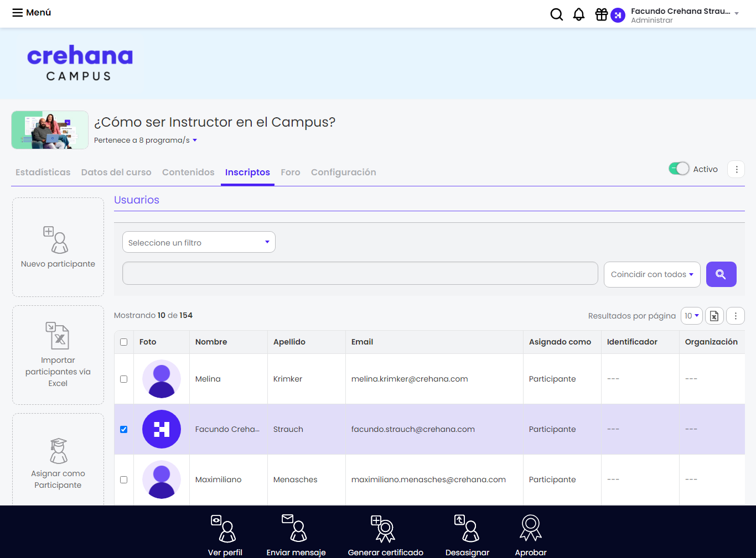Switch to Foro tab
Image resolution: width=756 pixels, height=558 pixels.
click(x=291, y=173)
